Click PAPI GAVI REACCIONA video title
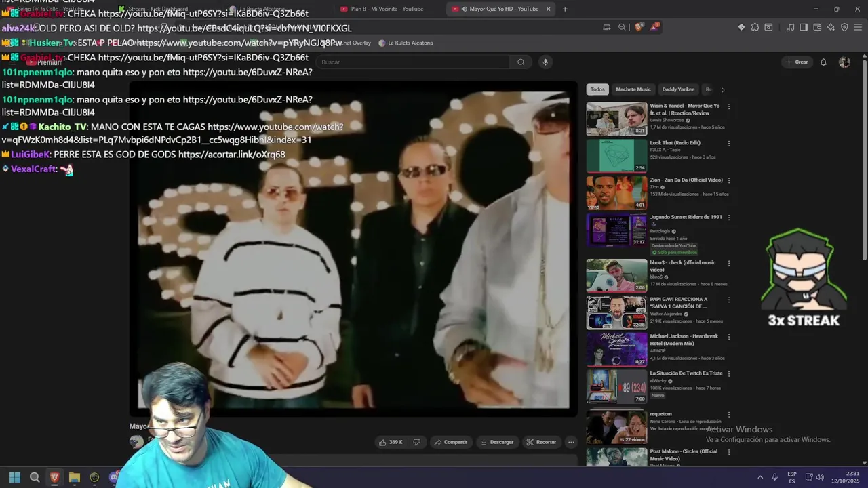The width and height of the screenshot is (868, 488). tap(679, 302)
